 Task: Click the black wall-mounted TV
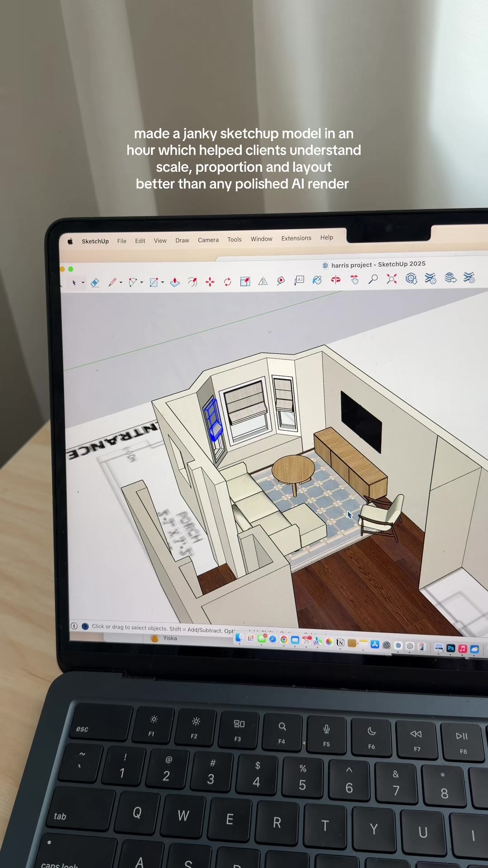[361, 422]
